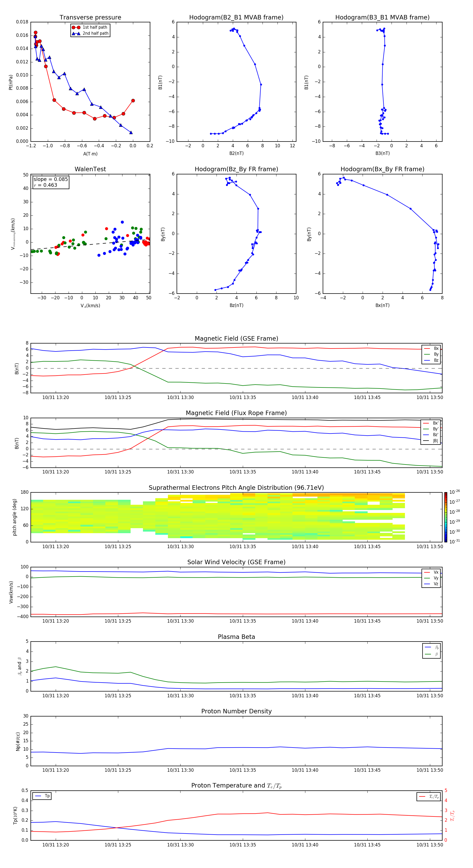Click the Vx entry in velocity legend

tap(431, 573)
